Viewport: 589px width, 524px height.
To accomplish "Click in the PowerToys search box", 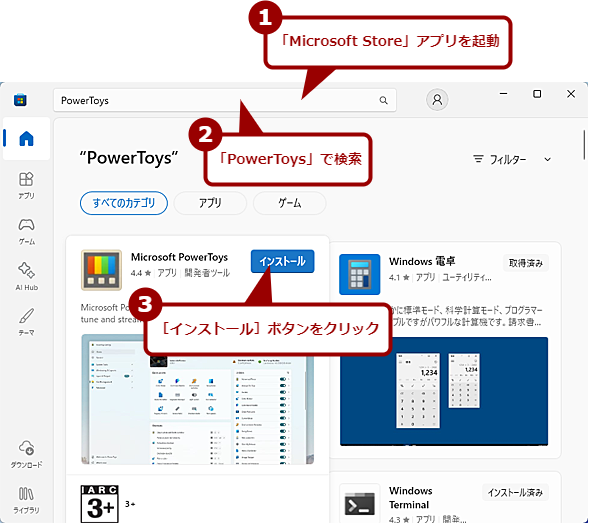I will 225,100.
